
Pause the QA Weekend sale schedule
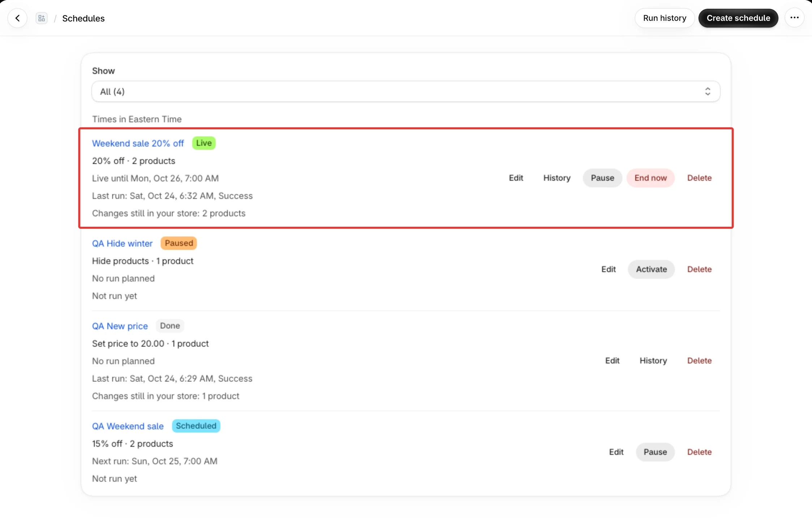coord(655,452)
